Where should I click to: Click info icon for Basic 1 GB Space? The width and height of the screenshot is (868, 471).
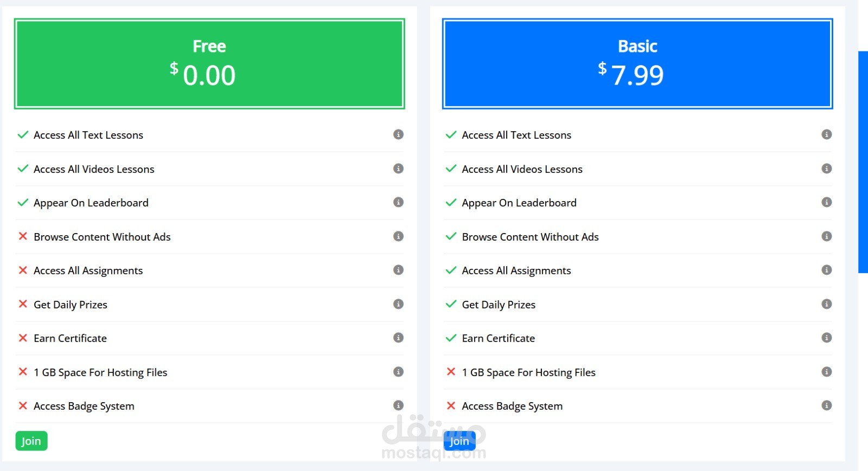tap(826, 372)
